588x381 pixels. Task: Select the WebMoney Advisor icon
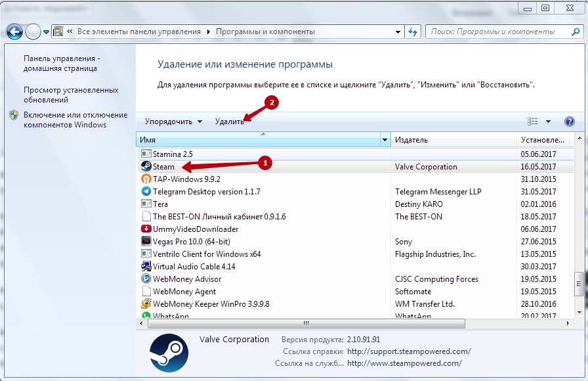(x=146, y=279)
